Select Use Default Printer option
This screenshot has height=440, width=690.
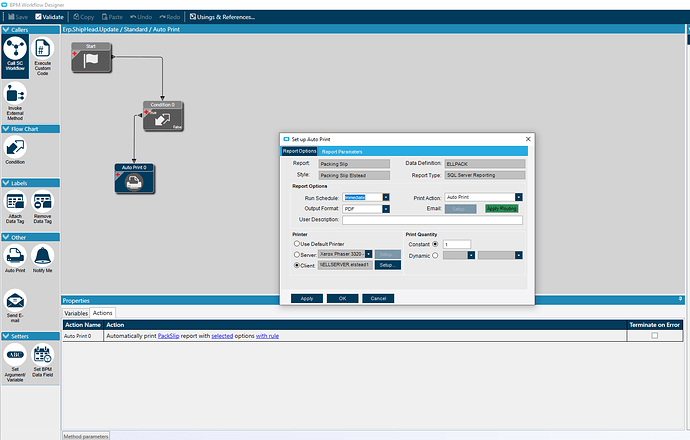click(297, 243)
